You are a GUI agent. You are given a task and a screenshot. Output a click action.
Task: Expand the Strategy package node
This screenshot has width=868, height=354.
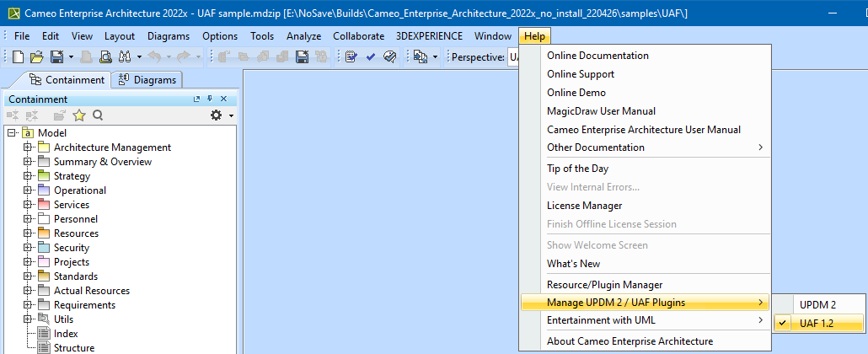click(x=27, y=176)
